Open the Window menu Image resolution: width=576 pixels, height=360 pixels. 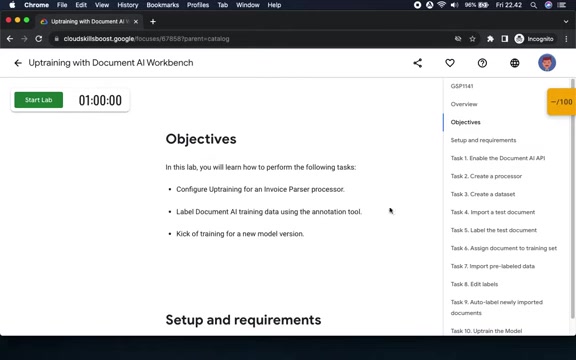248,5
